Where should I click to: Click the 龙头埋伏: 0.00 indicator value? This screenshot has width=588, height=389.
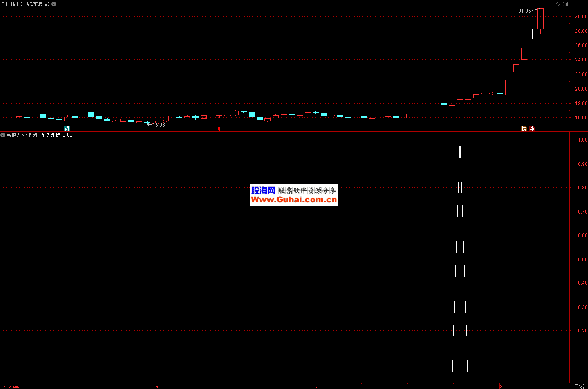[x=56, y=135]
